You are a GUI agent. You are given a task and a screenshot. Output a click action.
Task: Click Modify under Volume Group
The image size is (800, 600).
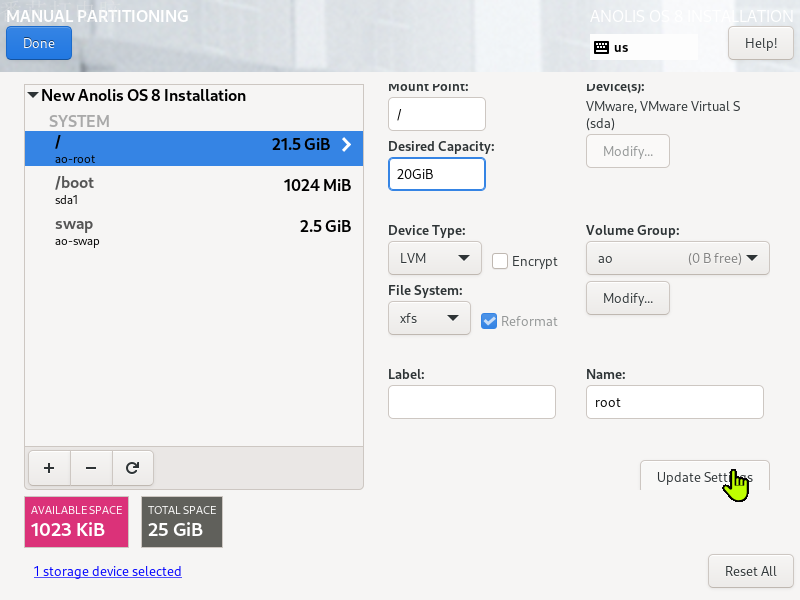pyautogui.click(x=628, y=298)
